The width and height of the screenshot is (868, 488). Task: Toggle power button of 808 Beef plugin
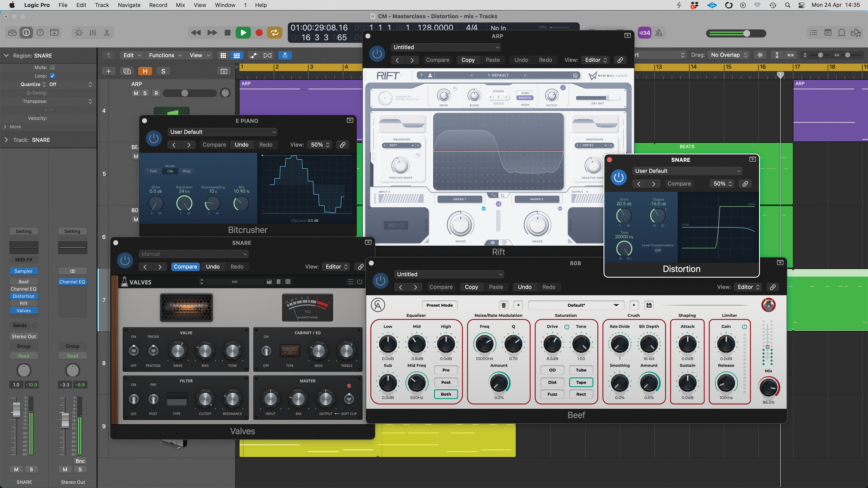point(381,281)
